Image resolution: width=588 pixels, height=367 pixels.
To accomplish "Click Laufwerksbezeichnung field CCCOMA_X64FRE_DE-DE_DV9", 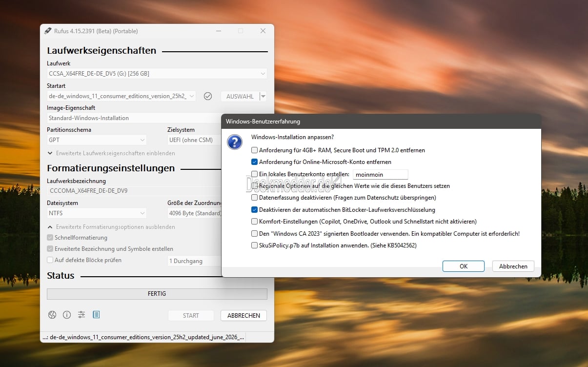I will 134,191.
